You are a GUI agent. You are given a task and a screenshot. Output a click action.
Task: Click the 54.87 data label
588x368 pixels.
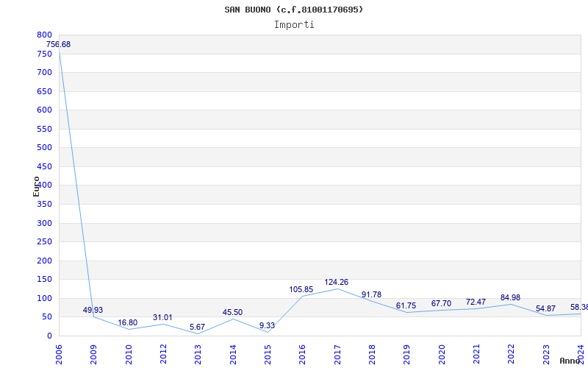(x=545, y=308)
